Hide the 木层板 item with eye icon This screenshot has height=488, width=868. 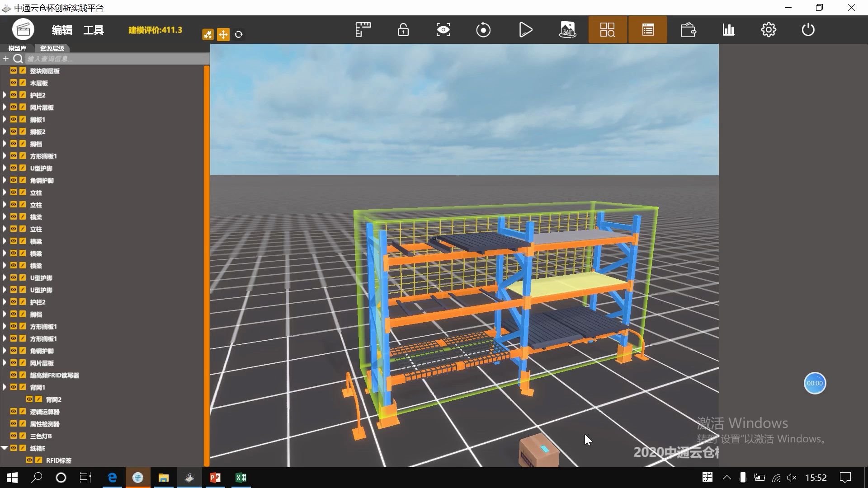point(14,83)
